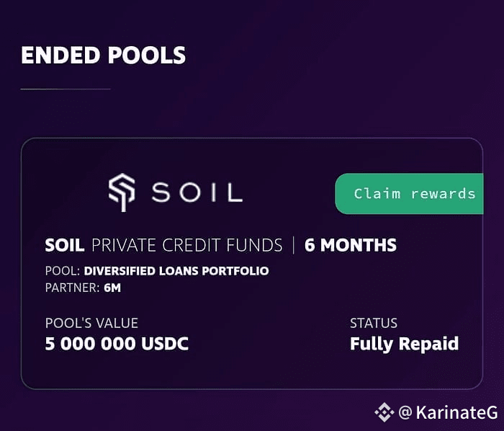Viewport: 504px width, 431px height.
Task: Click the large SOIL wordmark beside the emblem
Action: (x=196, y=192)
